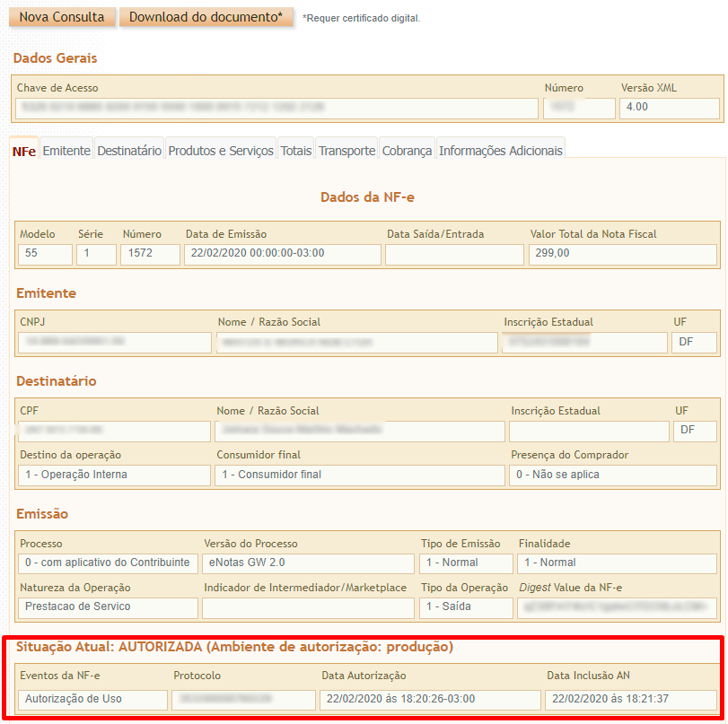
Task: Open the Emitente tab
Action: pos(66,151)
